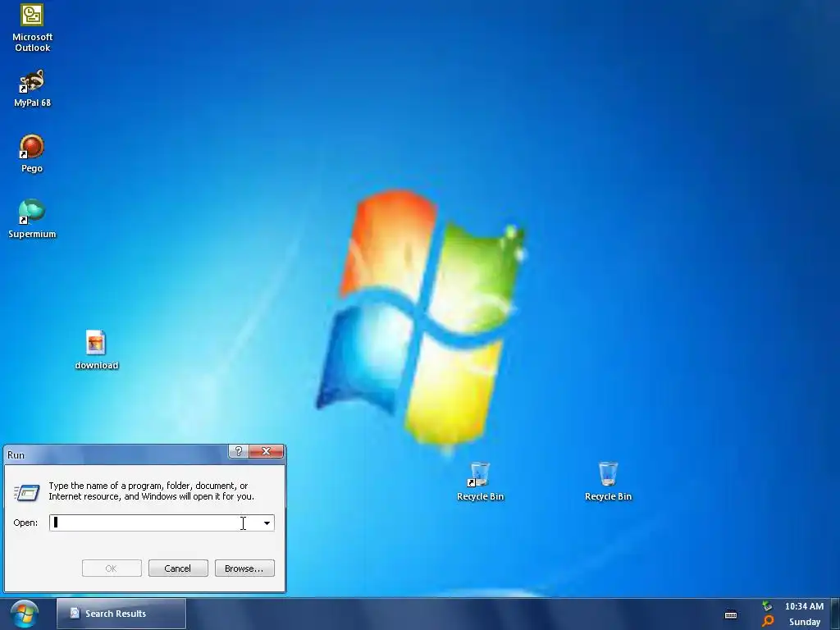Screen dimensions: 840x630
Task: Click the Sunday day label in tray
Action: tap(804, 622)
